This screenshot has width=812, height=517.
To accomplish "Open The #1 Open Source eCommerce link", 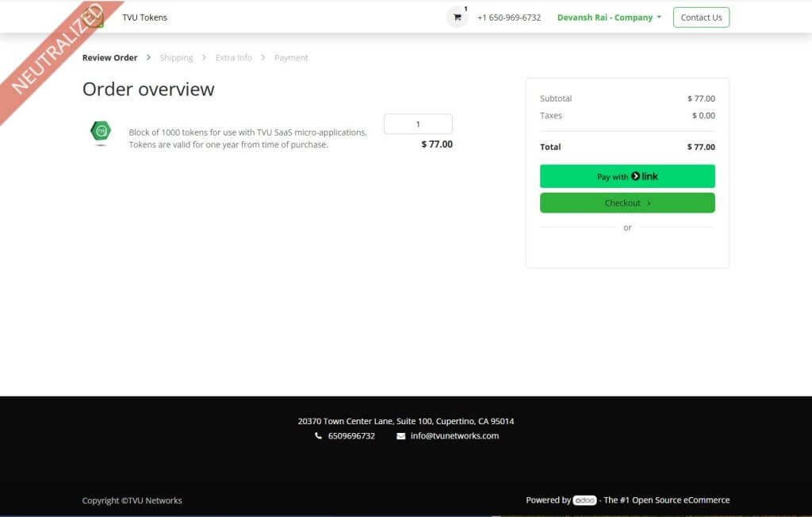I will coord(667,500).
